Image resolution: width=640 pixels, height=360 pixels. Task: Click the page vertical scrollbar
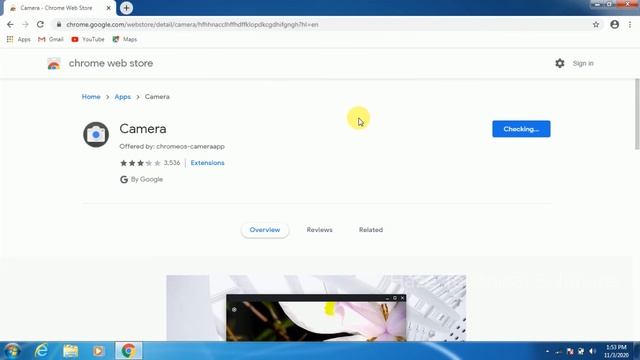pyautogui.click(x=637, y=114)
